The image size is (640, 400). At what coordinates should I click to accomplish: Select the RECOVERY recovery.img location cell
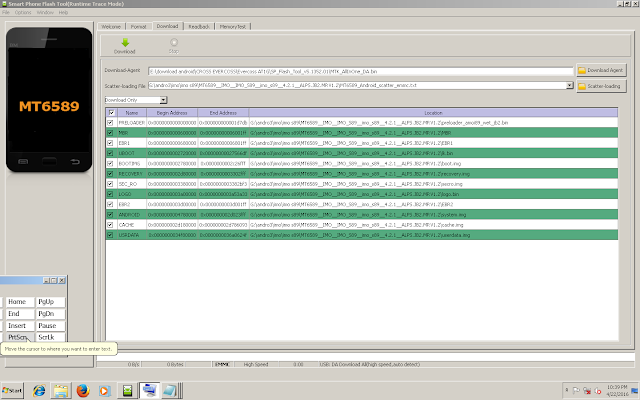tap(433, 173)
